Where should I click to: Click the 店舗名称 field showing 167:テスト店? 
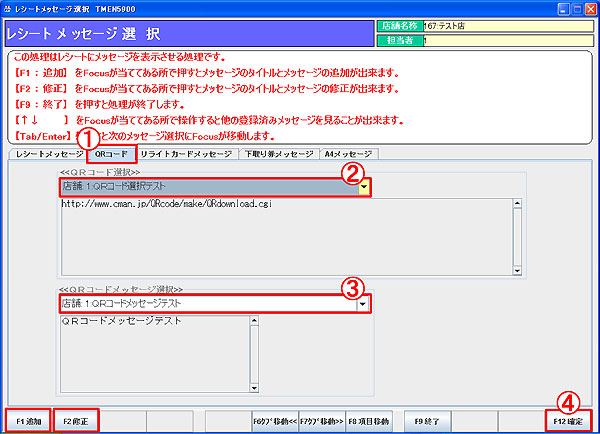pos(508,26)
